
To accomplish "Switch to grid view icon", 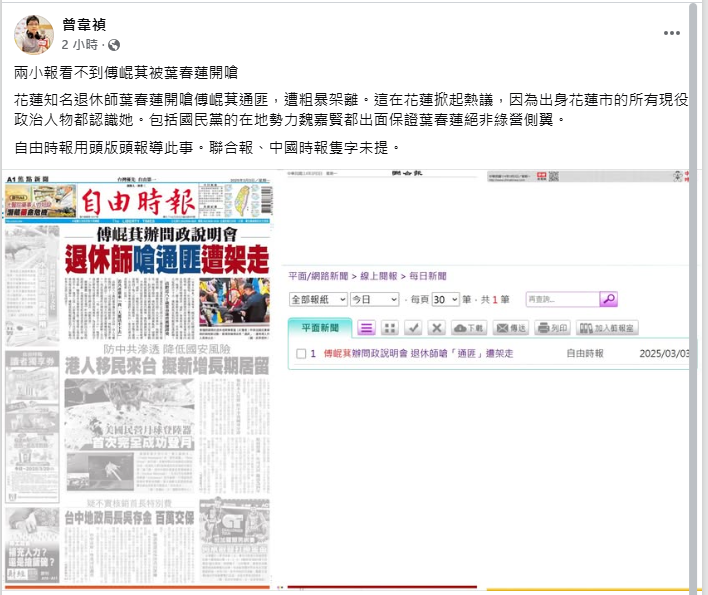I will 390,328.
